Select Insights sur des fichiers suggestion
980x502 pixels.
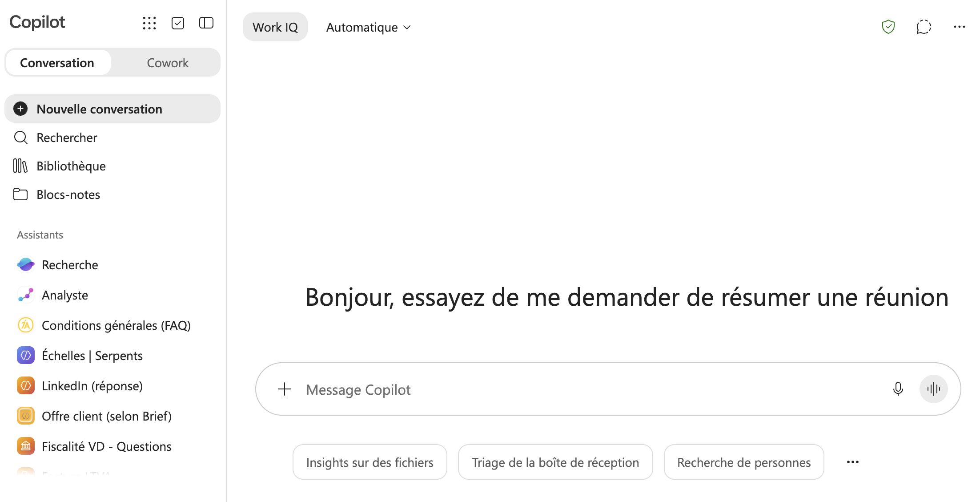pyautogui.click(x=370, y=462)
